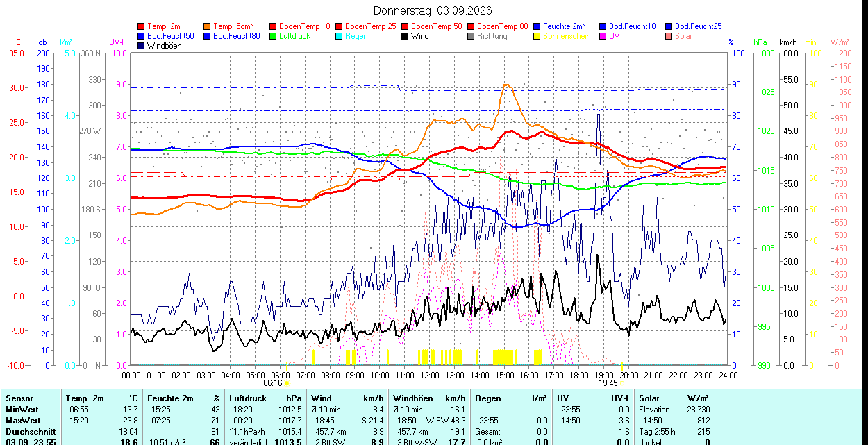Click the orange Temp. 5cm legend swatch
The image size is (868, 445).
tap(208, 26)
